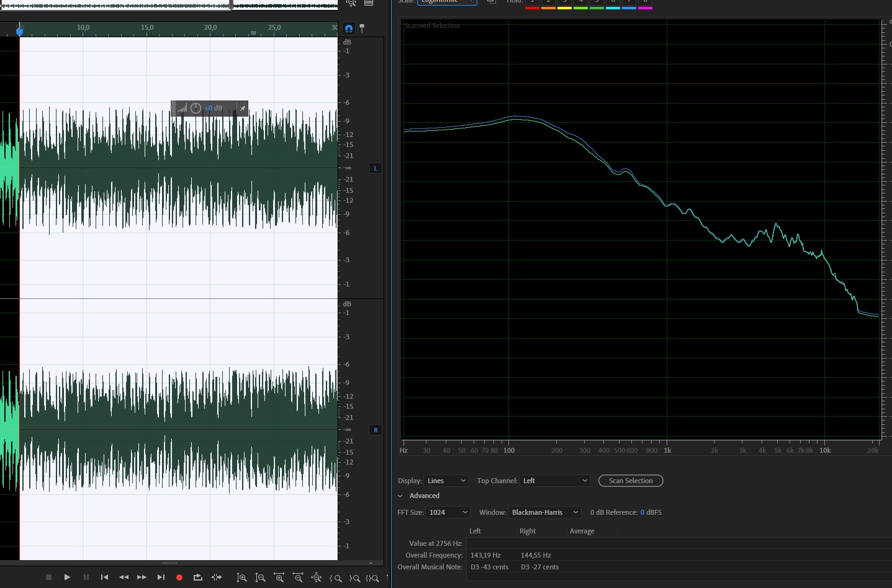Click the Rewind button
This screenshot has width=892, height=588.
[x=124, y=577]
